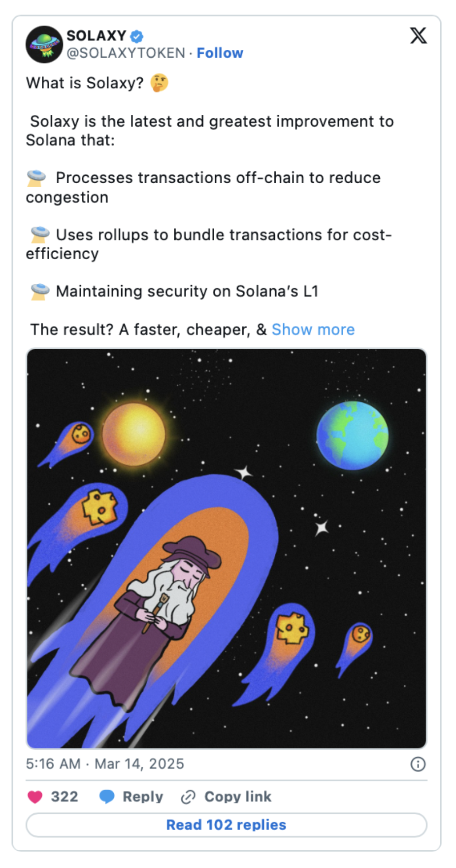Like the post with the heart icon
Image resolution: width=456 pixels, height=868 pixels.
(35, 797)
